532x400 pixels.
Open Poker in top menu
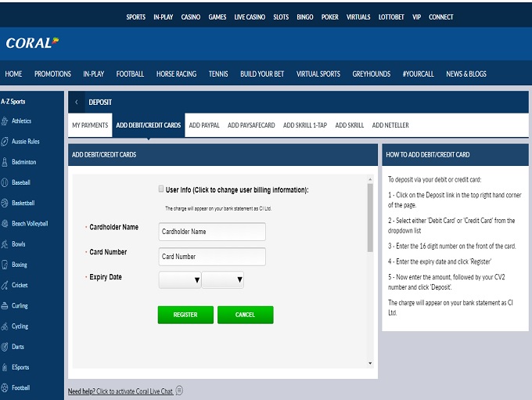point(330,17)
